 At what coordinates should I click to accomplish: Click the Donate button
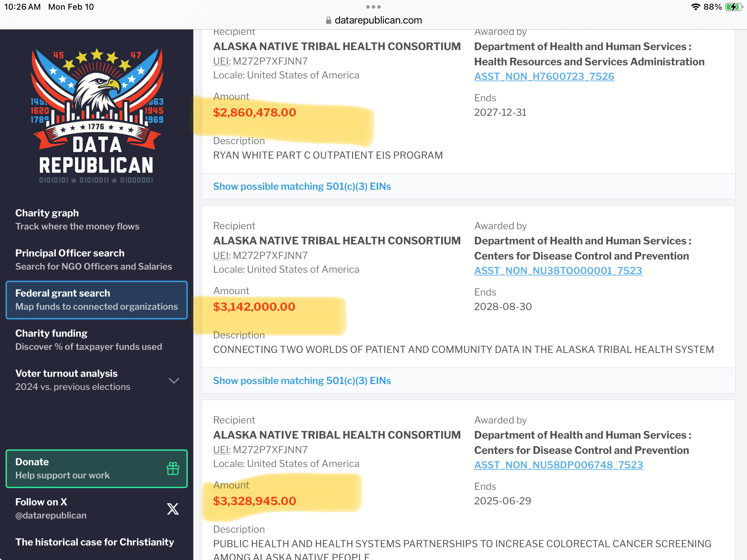pyautogui.click(x=96, y=468)
